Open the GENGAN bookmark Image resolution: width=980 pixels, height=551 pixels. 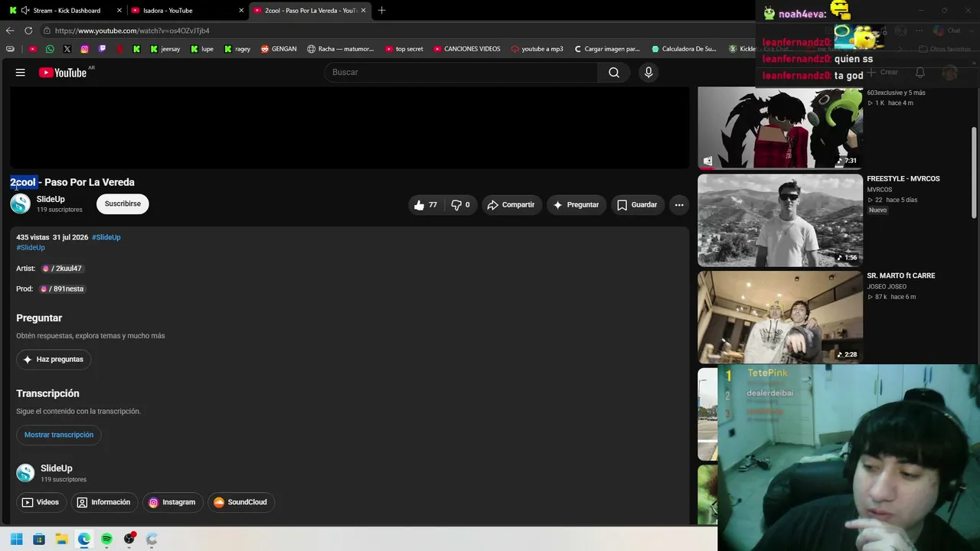[279, 49]
